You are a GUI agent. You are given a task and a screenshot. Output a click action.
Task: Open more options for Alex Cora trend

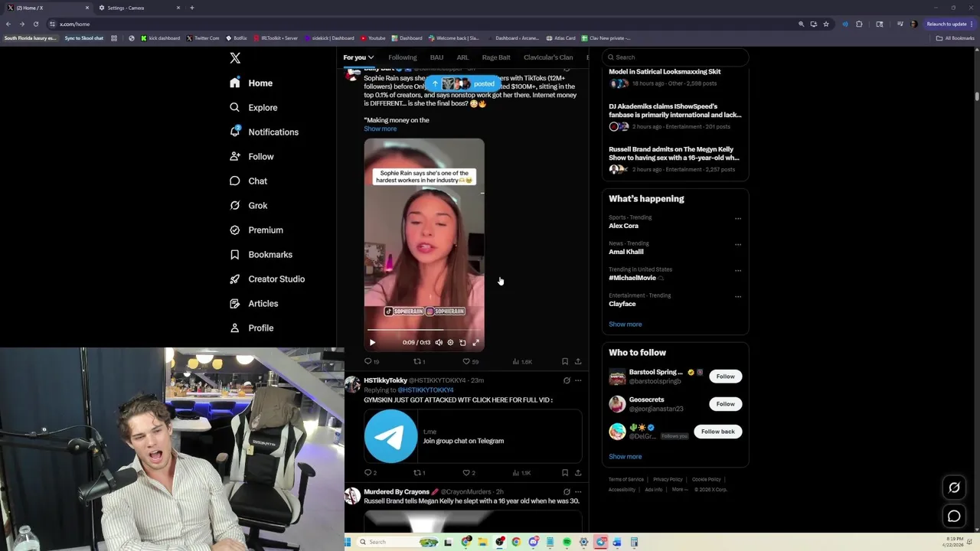(x=738, y=218)
